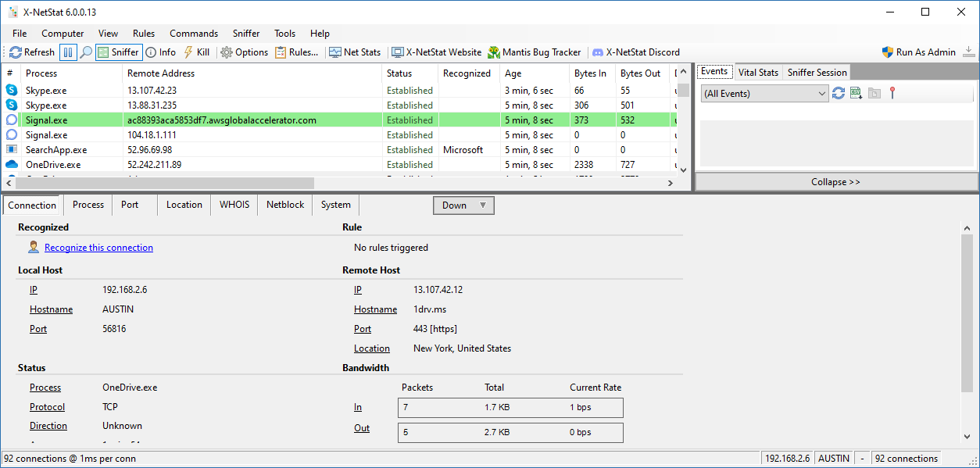This screenshot has width=980, height=468.
Task: Open the X-NetStat Website link
Action: point(437,52)
